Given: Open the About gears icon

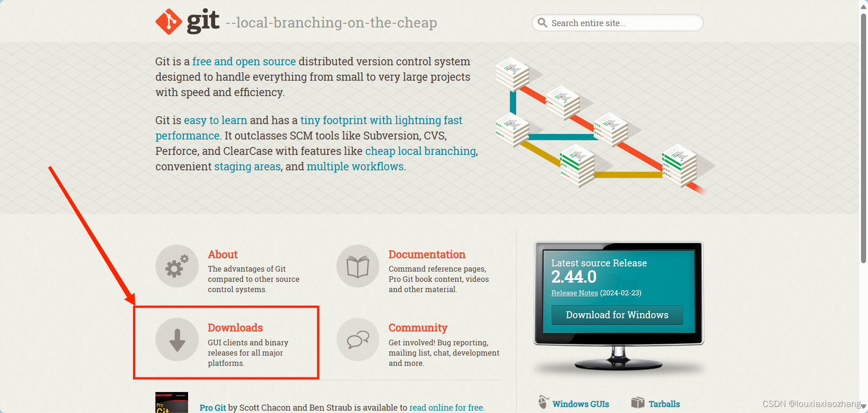Looking at the screenshot, I should [x=177, y=266].
